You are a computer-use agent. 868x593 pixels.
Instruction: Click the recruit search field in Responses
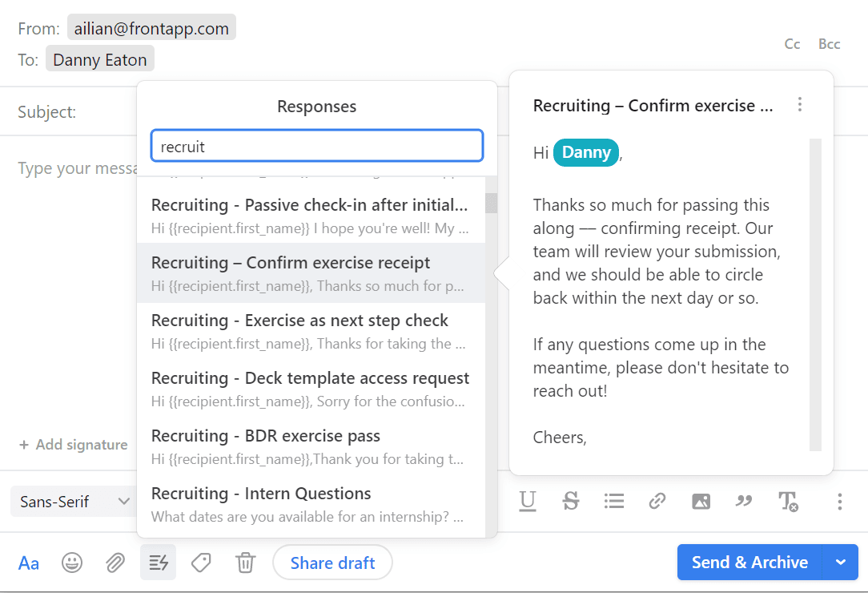click(x=316, y=147)
